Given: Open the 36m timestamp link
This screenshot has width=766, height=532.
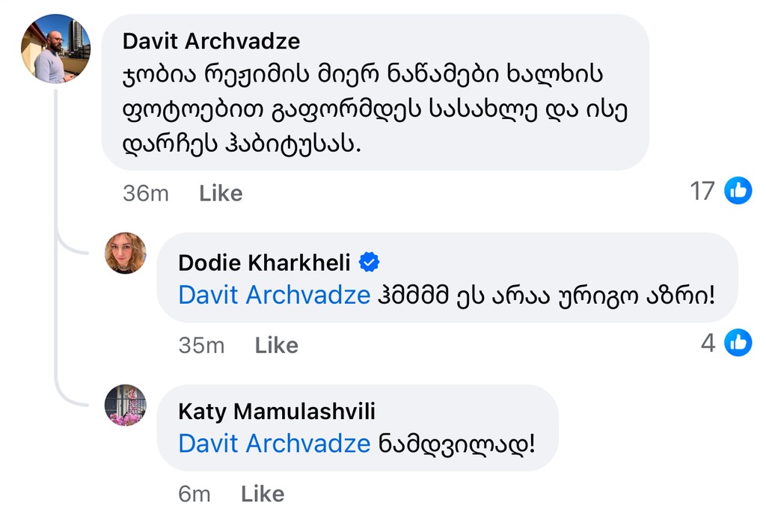Looking at the screenshot, I should point(145,193).
